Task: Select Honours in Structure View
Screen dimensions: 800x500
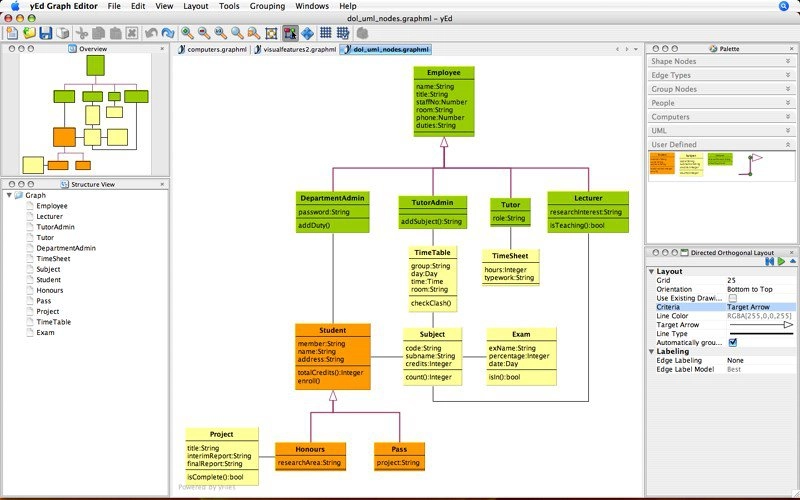Action: pos(49,290)
